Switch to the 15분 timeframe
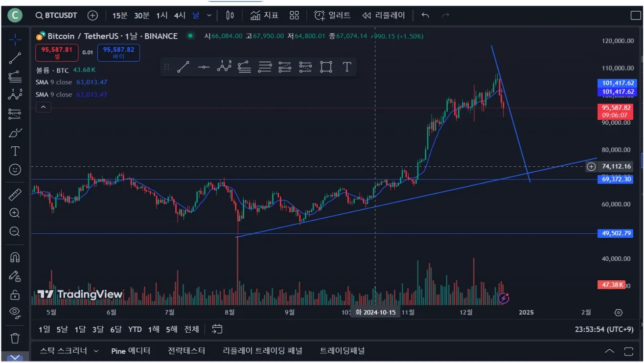This screenshot has width=644, height=363. (x=120, y=16)
